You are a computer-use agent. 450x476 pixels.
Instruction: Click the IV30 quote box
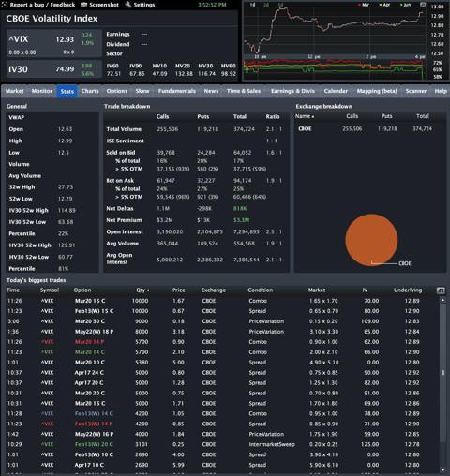pos(54,69)
